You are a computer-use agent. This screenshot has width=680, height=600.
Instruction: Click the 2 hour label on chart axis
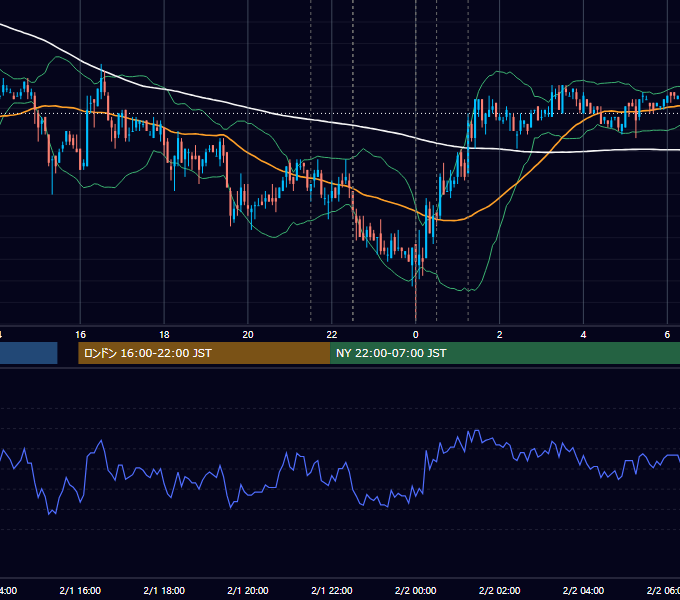[500, 335]
